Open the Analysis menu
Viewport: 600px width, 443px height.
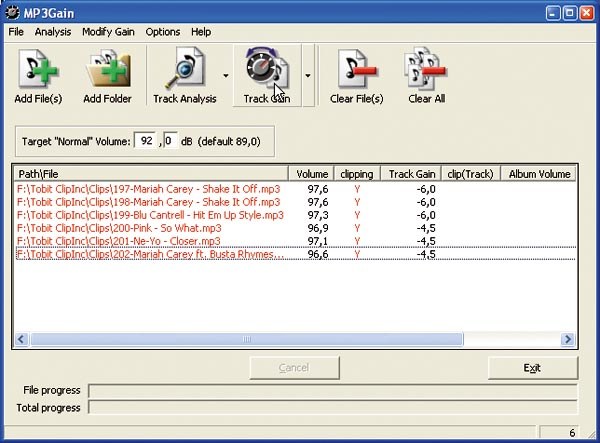pyautogui.click(x=53, y=32)
